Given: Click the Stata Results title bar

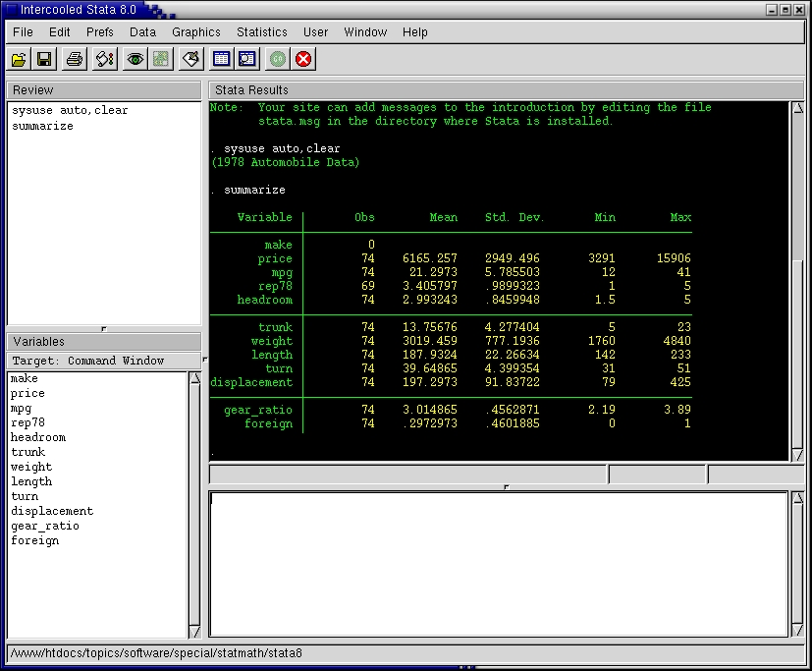Looking at the screenshot, I should point(507,90).
